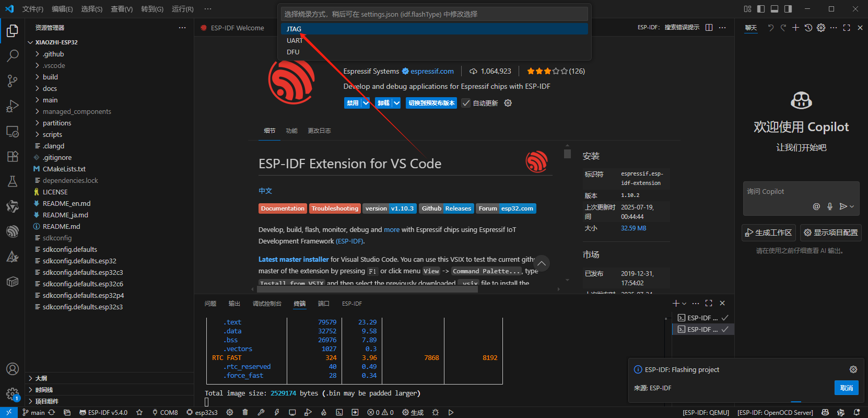Cancel the flashing project notification
Screen dimensions: 868x418
846,388
